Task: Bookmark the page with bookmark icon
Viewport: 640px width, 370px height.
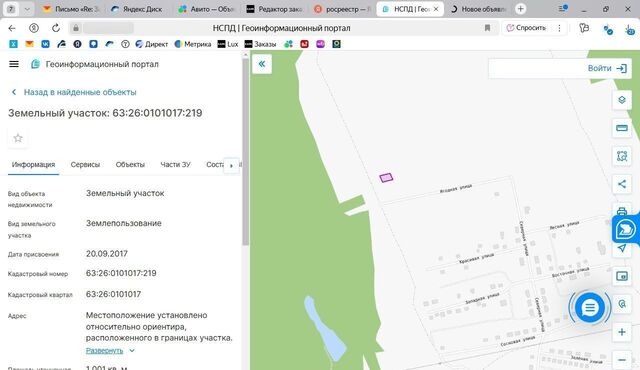Action: pos(487,28)
